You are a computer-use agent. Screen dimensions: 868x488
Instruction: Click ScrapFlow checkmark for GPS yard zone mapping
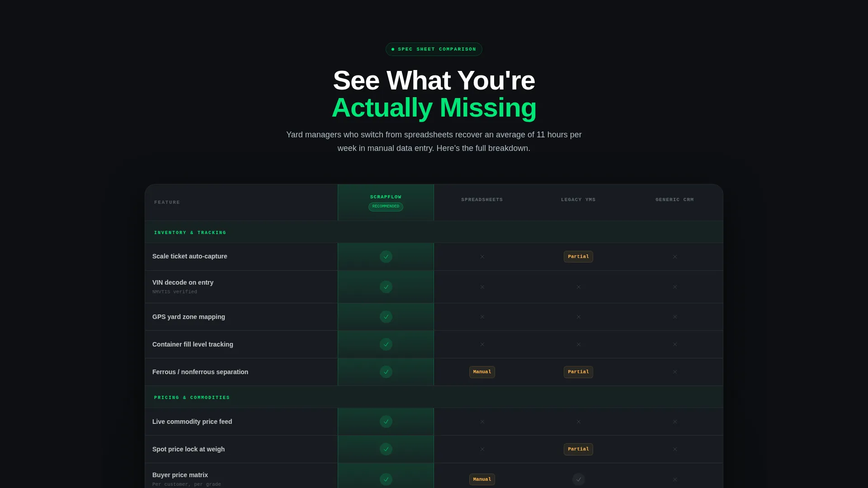[386, 317]
